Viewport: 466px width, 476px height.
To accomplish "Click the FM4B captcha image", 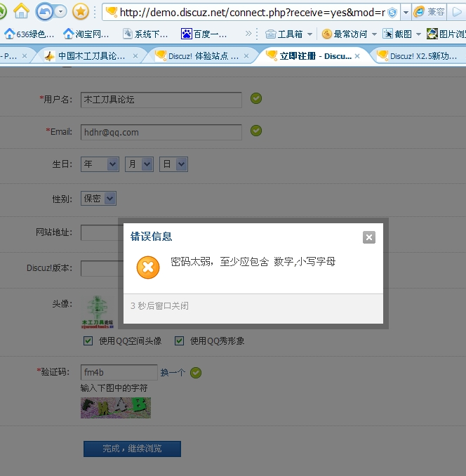I will click(116, 408).
